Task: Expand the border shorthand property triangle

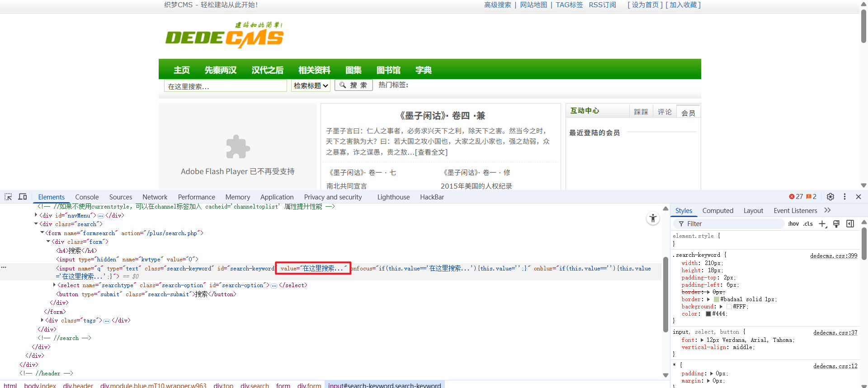Action: click(708, 299)
